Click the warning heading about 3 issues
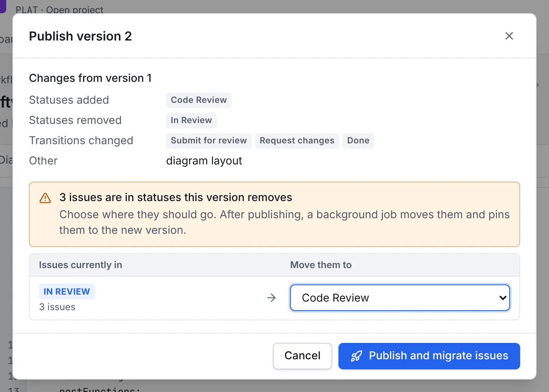Screen dimensions: 549x392 [175, 198]
